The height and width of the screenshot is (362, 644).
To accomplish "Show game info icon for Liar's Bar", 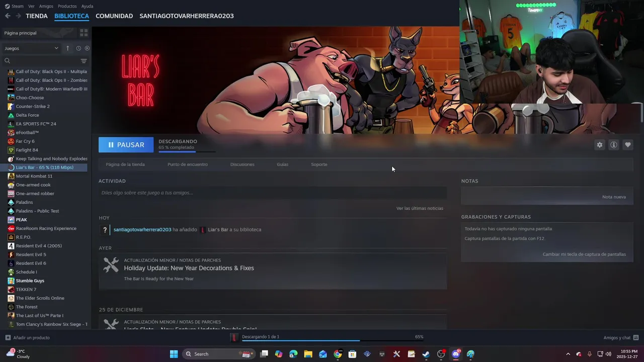I will tap(613, 145).
